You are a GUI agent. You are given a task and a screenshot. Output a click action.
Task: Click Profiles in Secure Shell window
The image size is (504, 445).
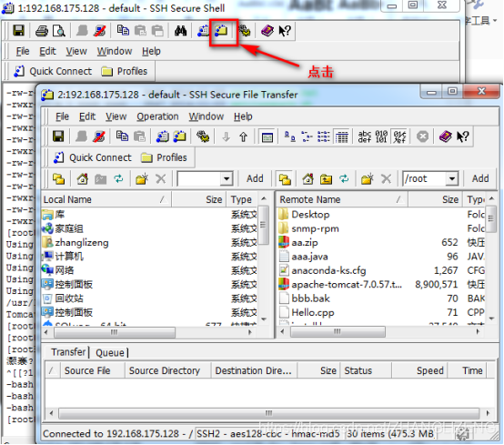point(125,71)
